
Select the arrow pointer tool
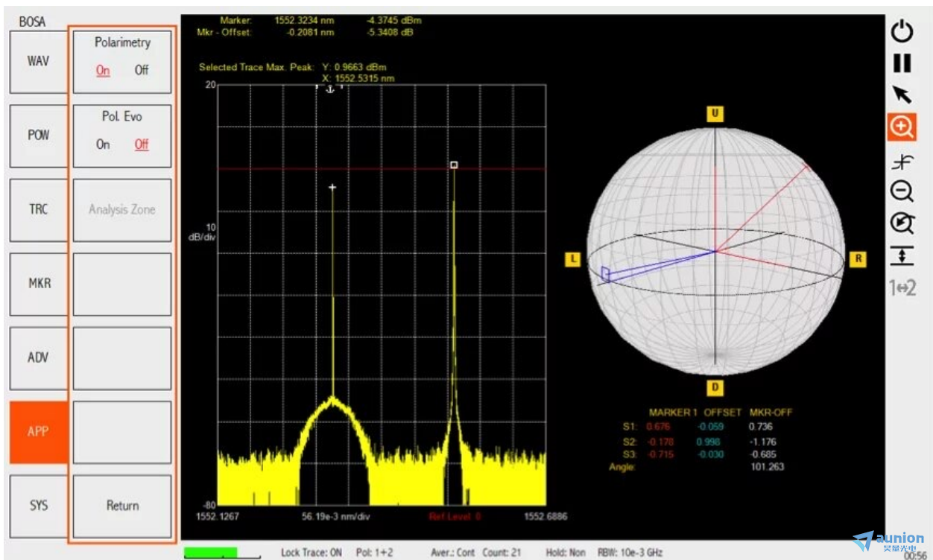coord(902,95)
